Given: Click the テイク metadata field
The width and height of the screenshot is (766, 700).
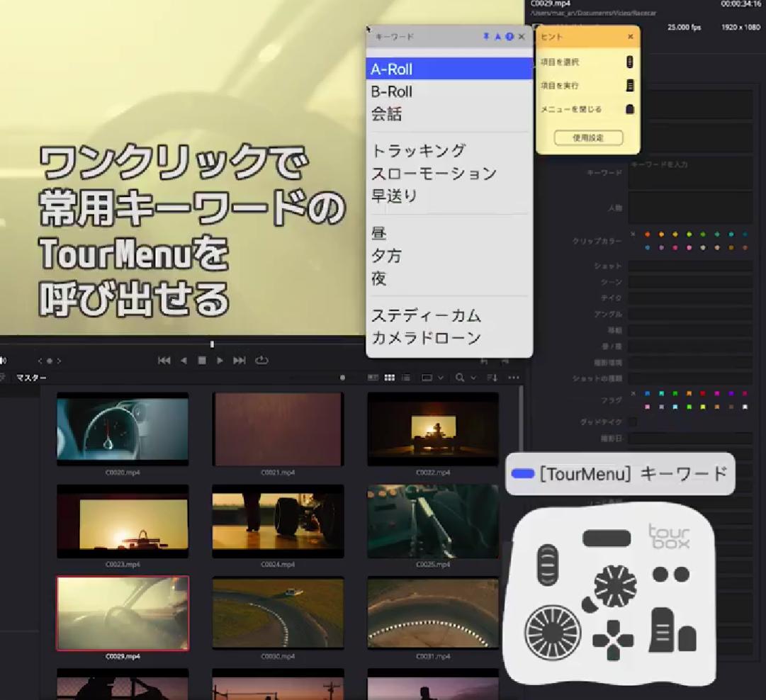Looking at the screenshot, I should pyautogui.click(x=690, y=298).
